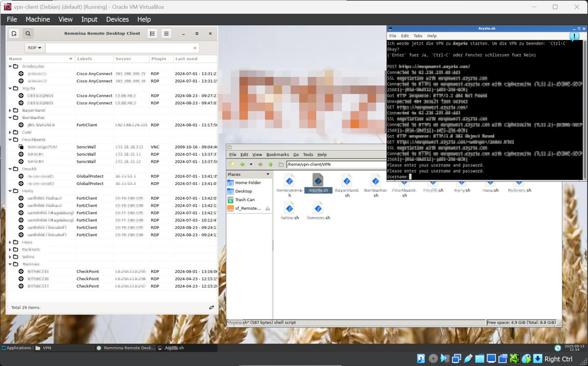Switch to Remmina Remote Desktop taskbar button
Screen dimensions: 588x366
(125, 348)
